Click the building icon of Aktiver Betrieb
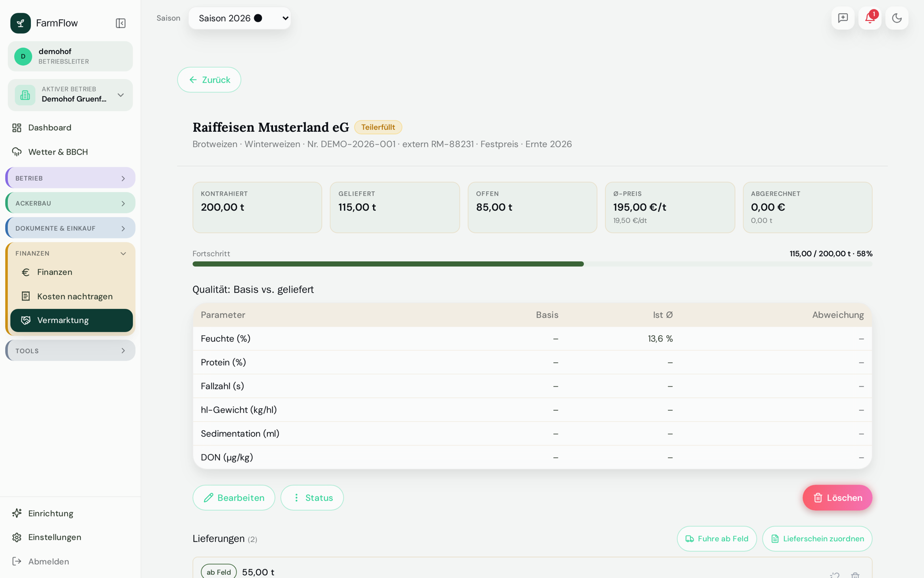Screen dimensions: 924x578 click(x=25, y=95)
